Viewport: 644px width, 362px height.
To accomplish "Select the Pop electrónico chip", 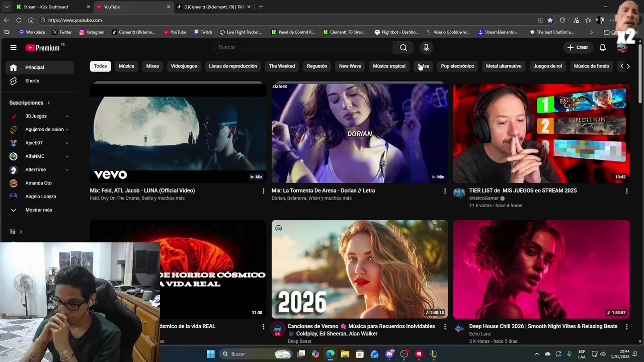I will 457,66.
